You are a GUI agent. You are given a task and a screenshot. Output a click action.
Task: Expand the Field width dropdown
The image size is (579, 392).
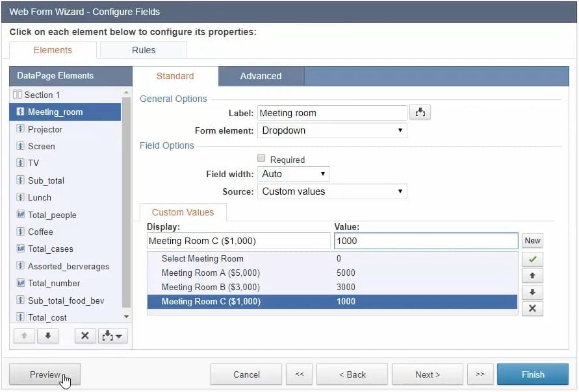(x=294, y=174)
